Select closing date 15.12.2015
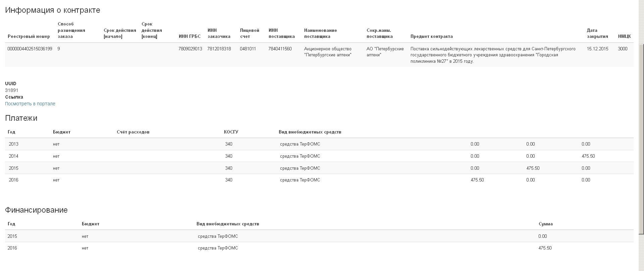This screenshot has width=644, height=271. pos(597,49)
